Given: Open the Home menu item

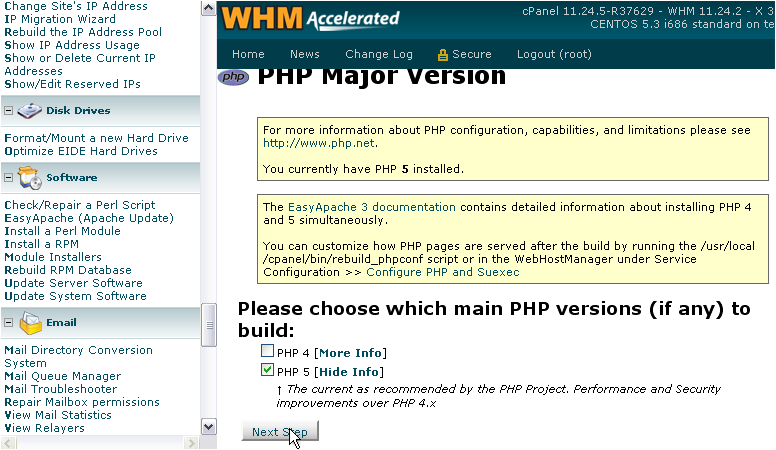Looking at the screenshot, I should [x=248, y=54].
